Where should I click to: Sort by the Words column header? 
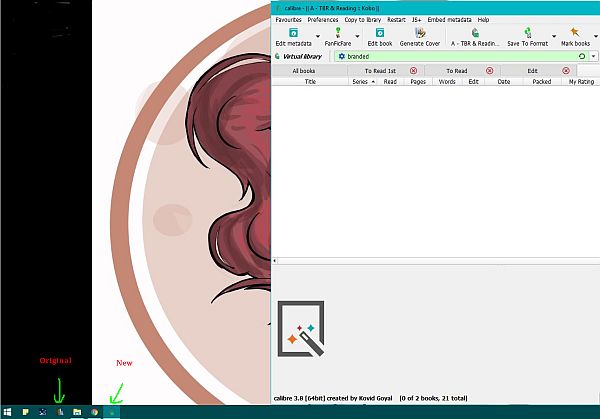tap(447, 82)
